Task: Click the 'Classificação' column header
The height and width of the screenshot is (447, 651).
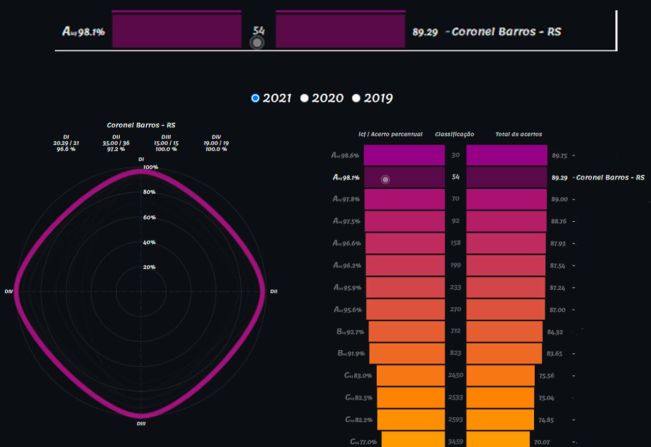Action: pos(455,134)
